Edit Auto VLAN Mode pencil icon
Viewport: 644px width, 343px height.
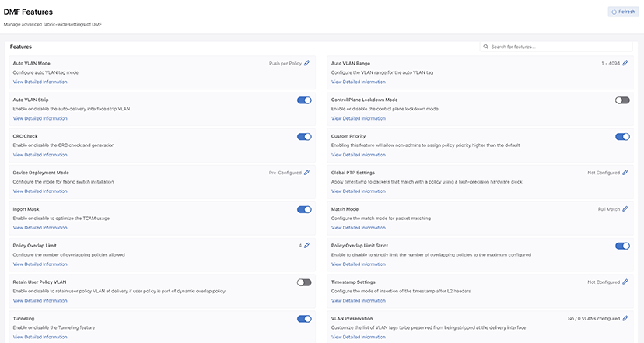pyautogui.click(x=306, y=63)
